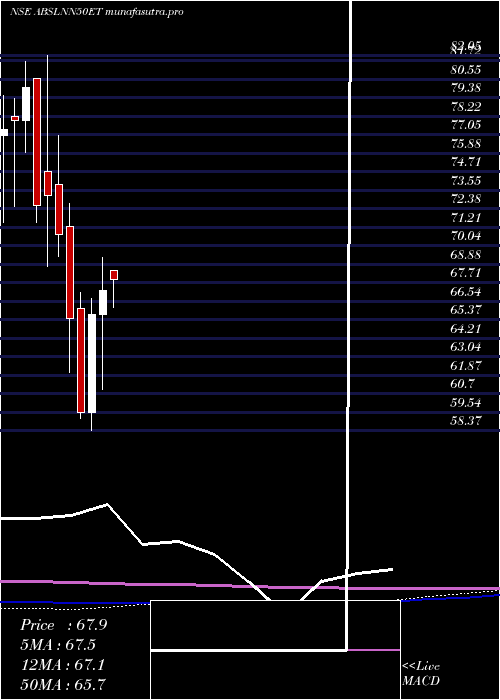
Task: Click the 67.71 price axis label
Action: point(466,273)
